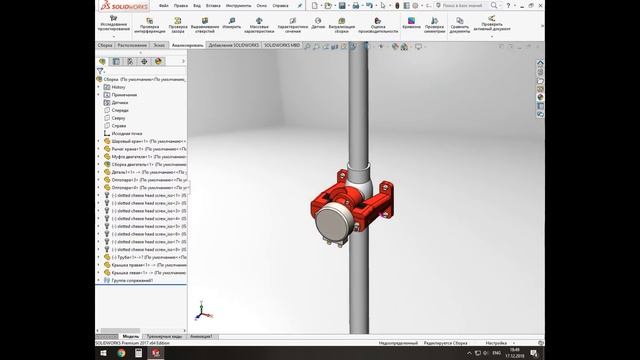Launch Clearance Verification (Проверка зазора)

pyautogui.click(x=178, y=24)
